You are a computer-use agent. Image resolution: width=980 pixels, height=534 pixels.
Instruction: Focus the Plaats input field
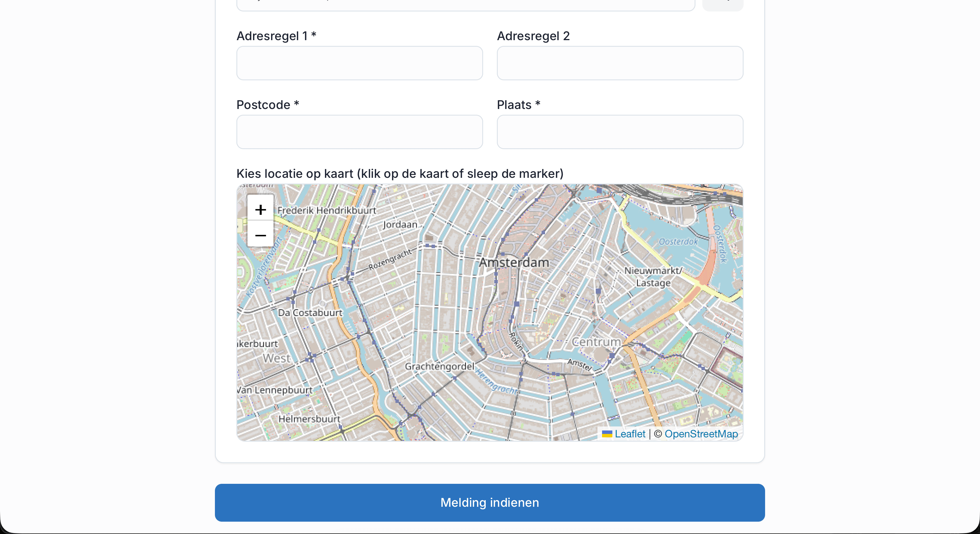coord(620,132)
